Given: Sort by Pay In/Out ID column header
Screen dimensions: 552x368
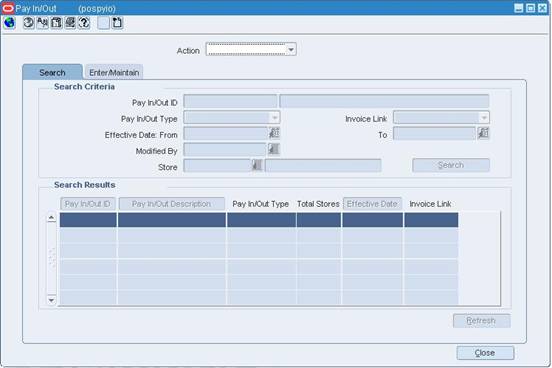Looking at the screenshot, I should coord(88,204).
